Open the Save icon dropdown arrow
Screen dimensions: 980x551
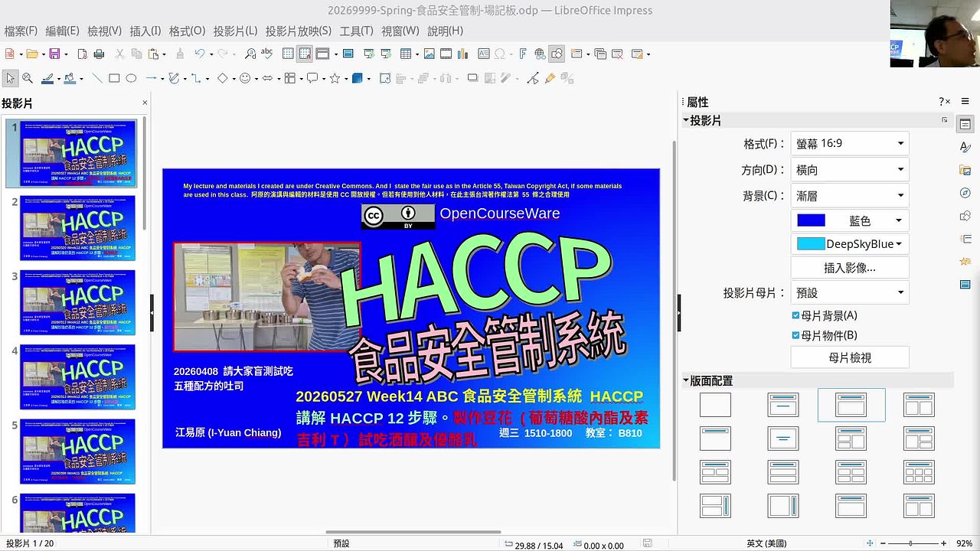click(67, 54)
